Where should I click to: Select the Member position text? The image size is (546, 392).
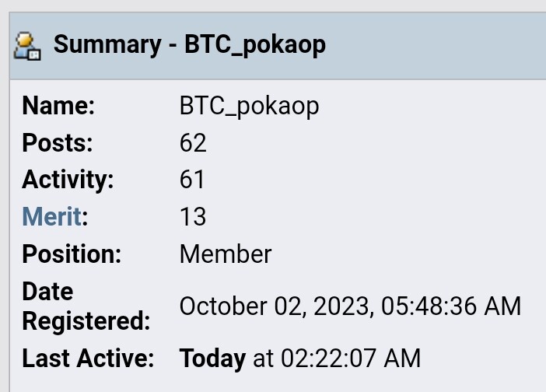226,254
